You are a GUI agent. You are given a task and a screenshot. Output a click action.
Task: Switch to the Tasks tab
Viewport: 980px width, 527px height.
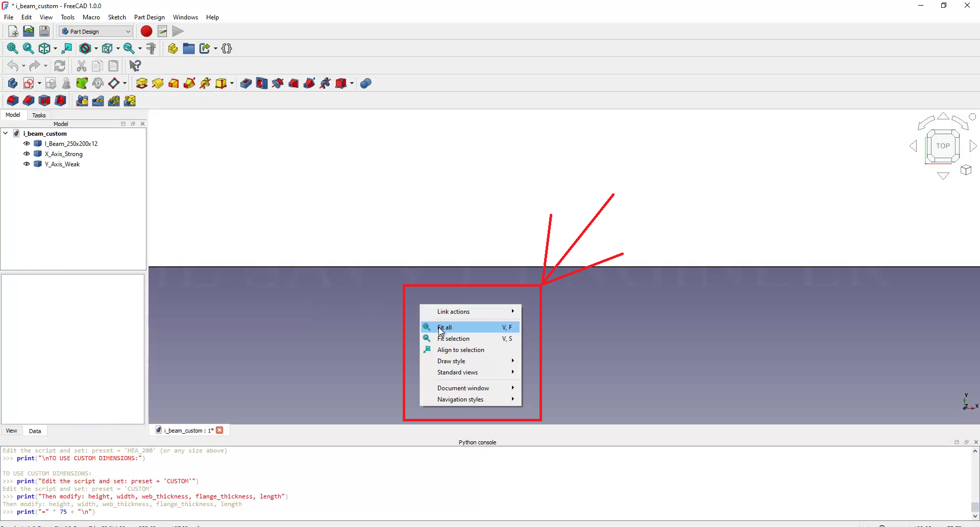(x=39, y=115)
